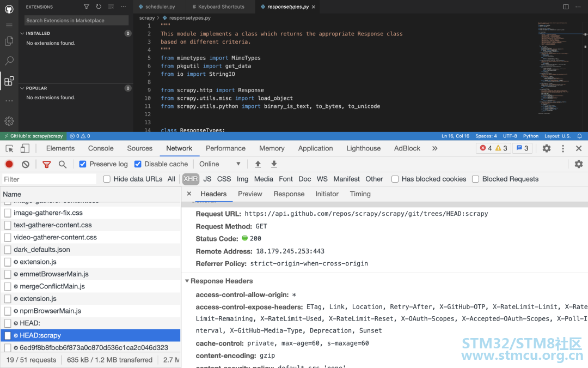Filter requests by WS type
Image resolution: width=588 pixels, height=368 pixels.
322,179
